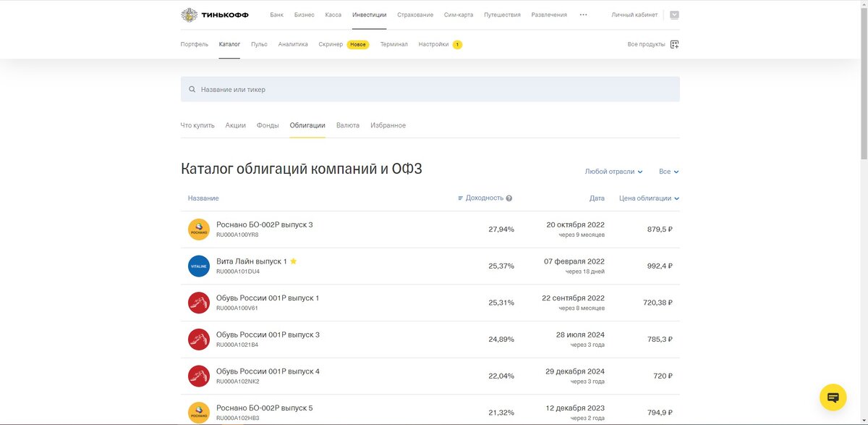Click the Доходность sort icon

click(461, 198)
